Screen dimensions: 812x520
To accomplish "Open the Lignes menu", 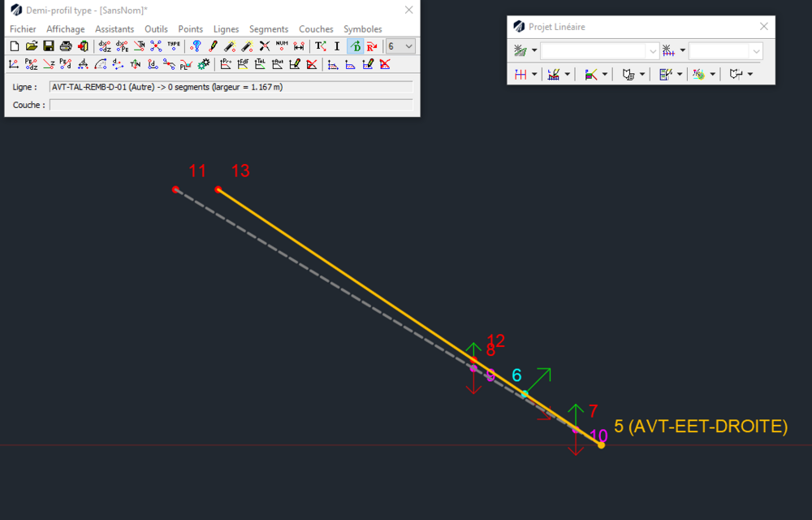I will coord(227,29).
